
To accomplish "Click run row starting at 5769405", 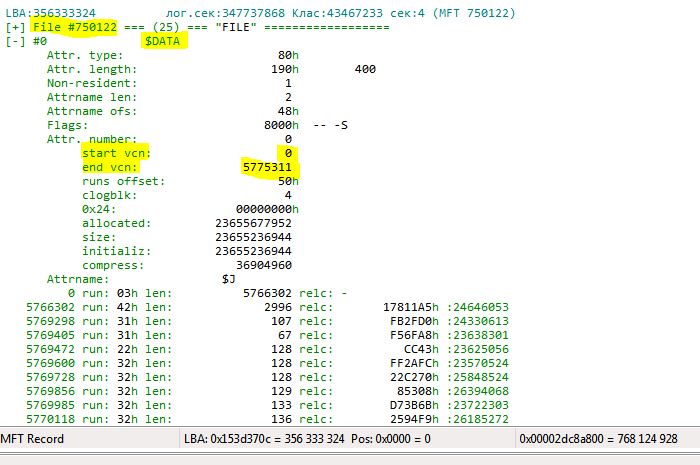I will [267, 335].
